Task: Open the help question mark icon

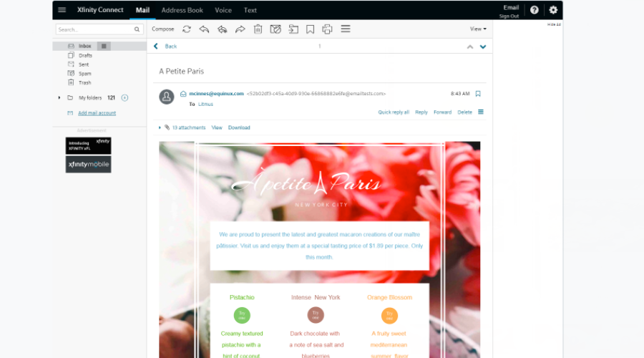Action: pyautogui.click(x=535, y=10)
